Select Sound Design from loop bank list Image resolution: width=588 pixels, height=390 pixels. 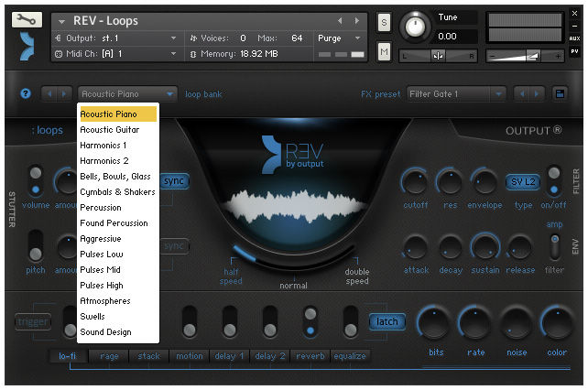click(x=118, y=332)
